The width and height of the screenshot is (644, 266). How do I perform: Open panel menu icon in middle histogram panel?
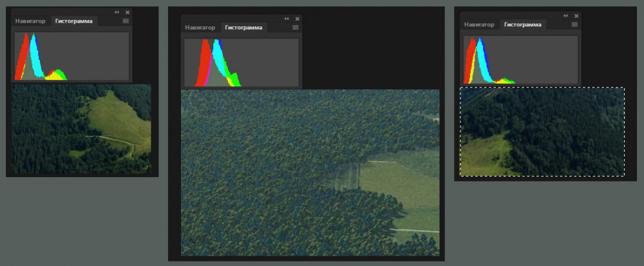(x=296, y=28)
